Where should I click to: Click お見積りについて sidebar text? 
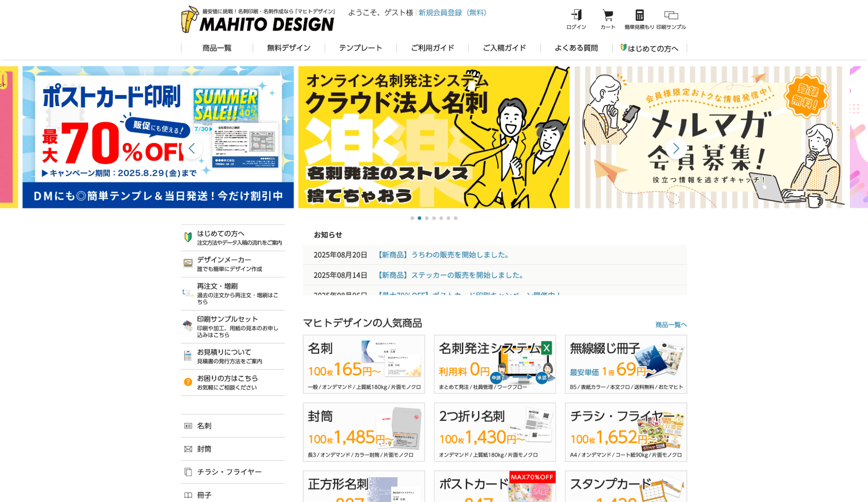pos(224,352)
